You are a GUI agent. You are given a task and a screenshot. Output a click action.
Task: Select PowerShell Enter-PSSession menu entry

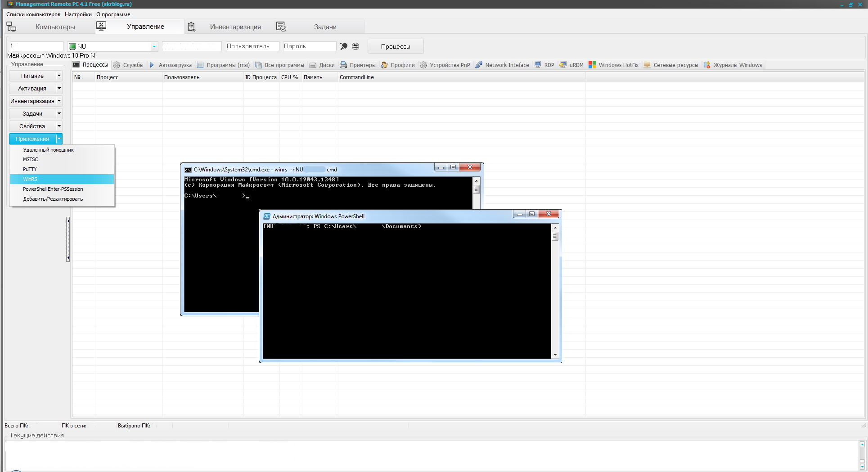pos(62,189)
